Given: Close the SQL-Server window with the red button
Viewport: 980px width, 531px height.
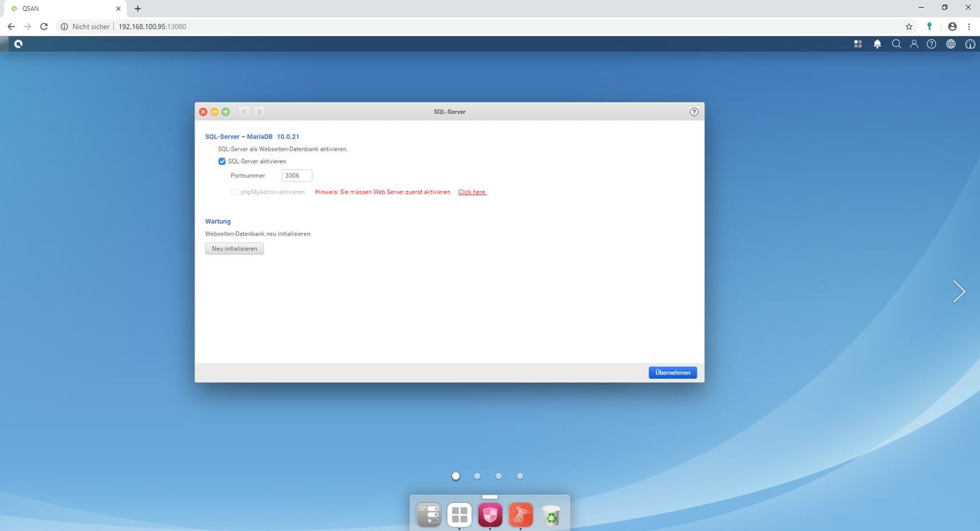Looking at the screenshot, I should pos(203,112).
